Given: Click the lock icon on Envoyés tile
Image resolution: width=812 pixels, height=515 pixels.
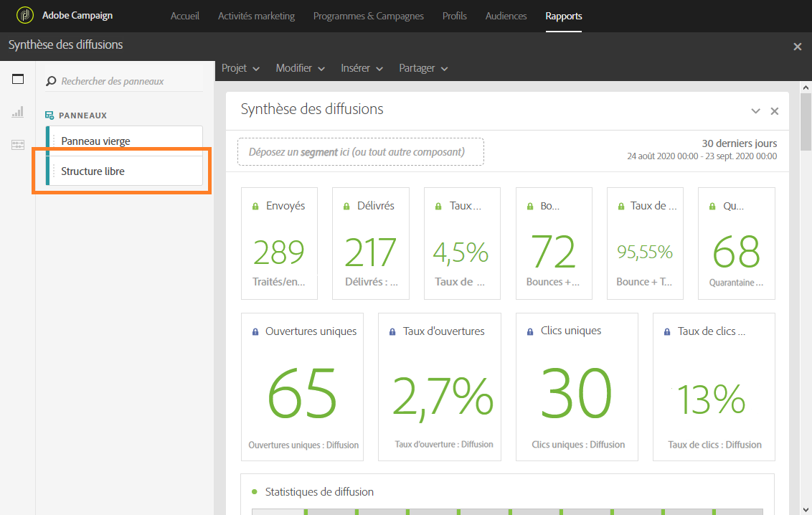Looking at the screenshot, I should click(x=255, y=206).
